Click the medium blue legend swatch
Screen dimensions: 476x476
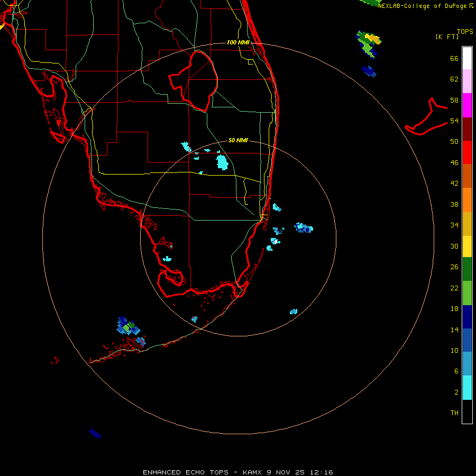[x=467, y=340]
